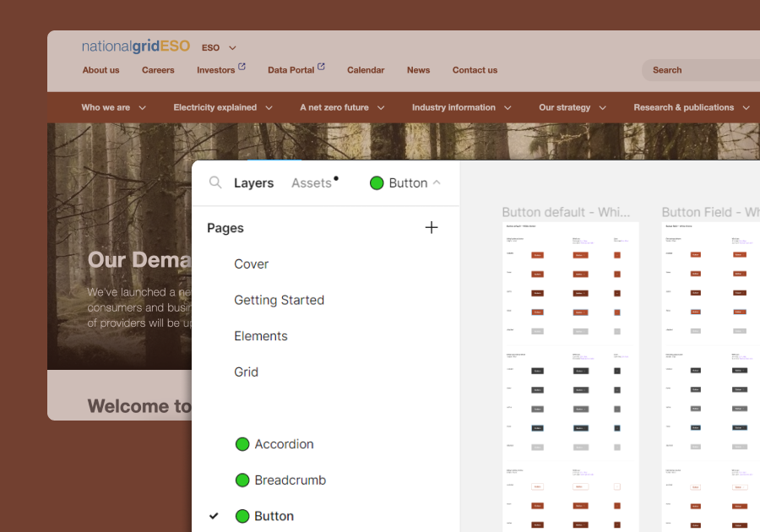
Task: Click the website Search input field
Action: (x=701, y=70)
